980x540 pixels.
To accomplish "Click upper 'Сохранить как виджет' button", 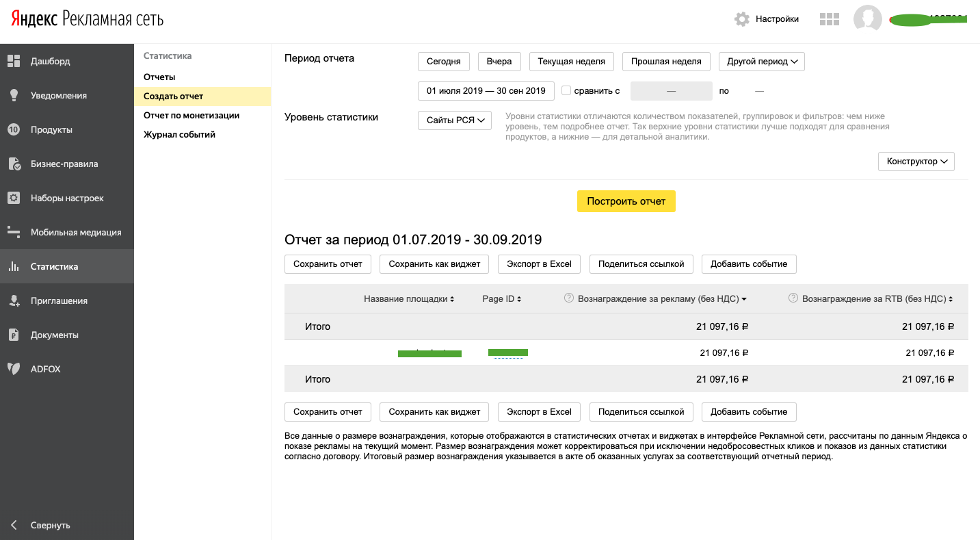I will [x=434, y=264].
